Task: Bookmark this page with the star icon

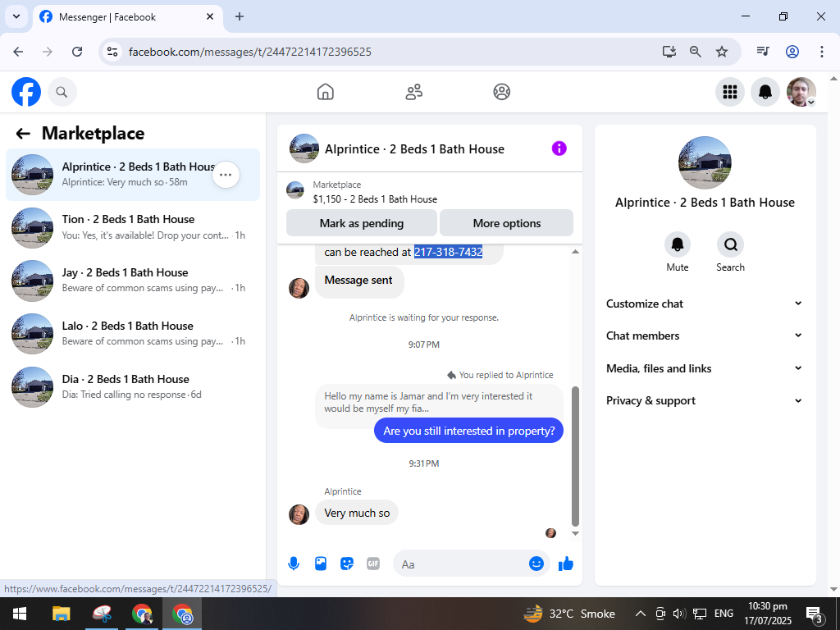Action: (722, 52)
